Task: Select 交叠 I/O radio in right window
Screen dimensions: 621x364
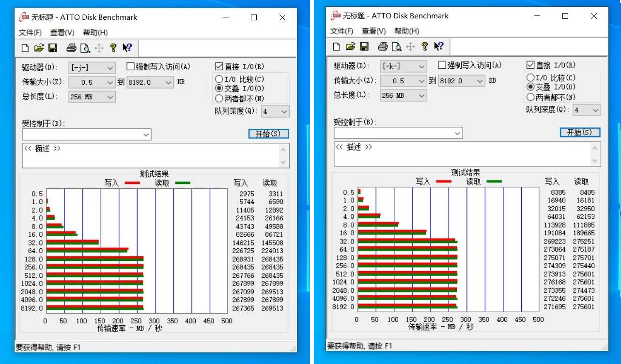Action: pos(530,87)
